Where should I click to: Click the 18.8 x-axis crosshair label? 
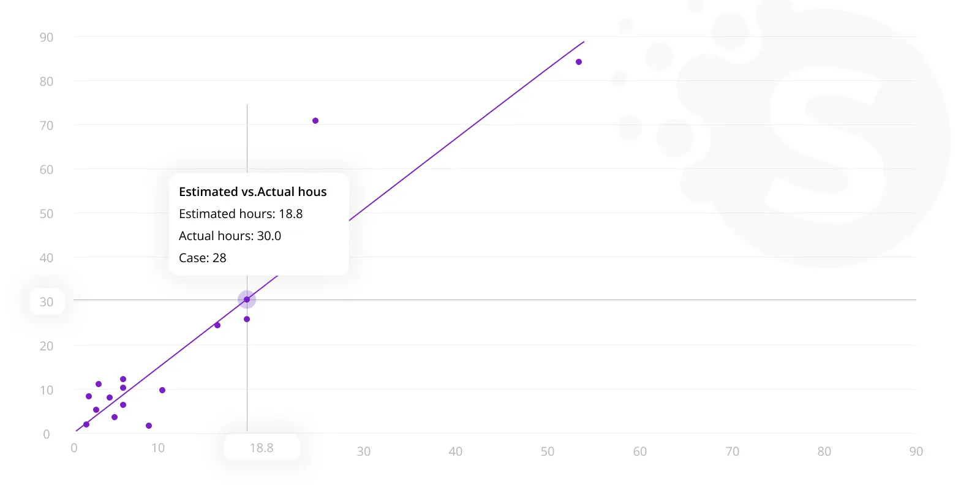(262, 448)
